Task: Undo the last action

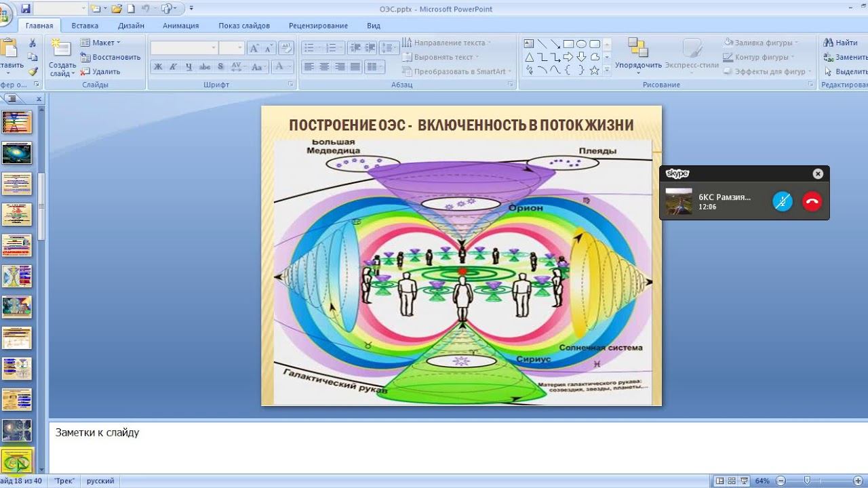Action: point(145,9)
